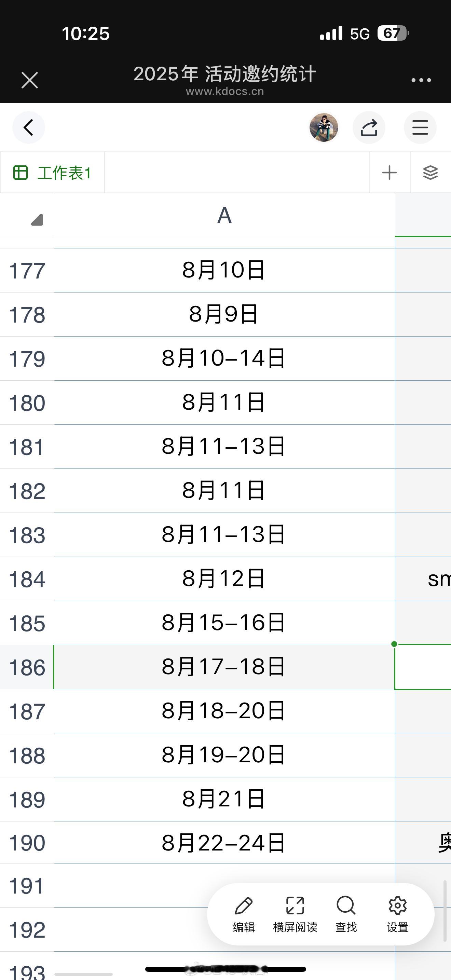451x980 pixels.
Task: Open the three-dot more options
Action: [x=421, y=80]
